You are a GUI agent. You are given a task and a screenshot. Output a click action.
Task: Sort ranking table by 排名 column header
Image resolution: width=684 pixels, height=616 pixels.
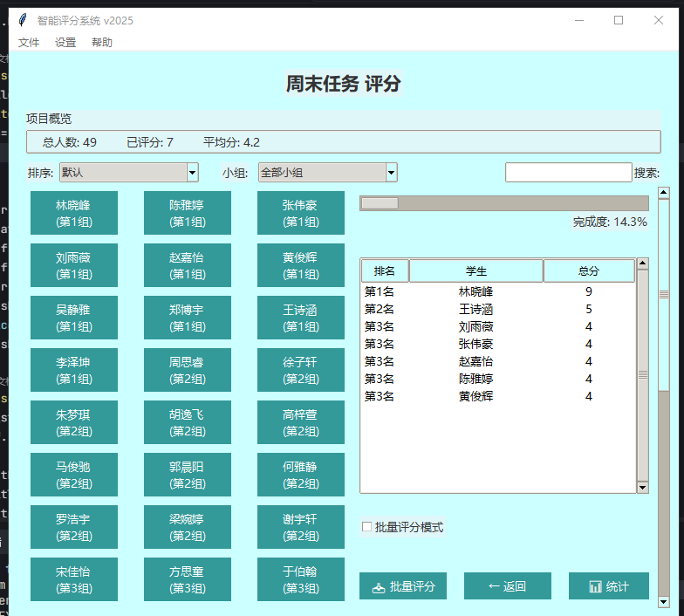click(385, 270)
